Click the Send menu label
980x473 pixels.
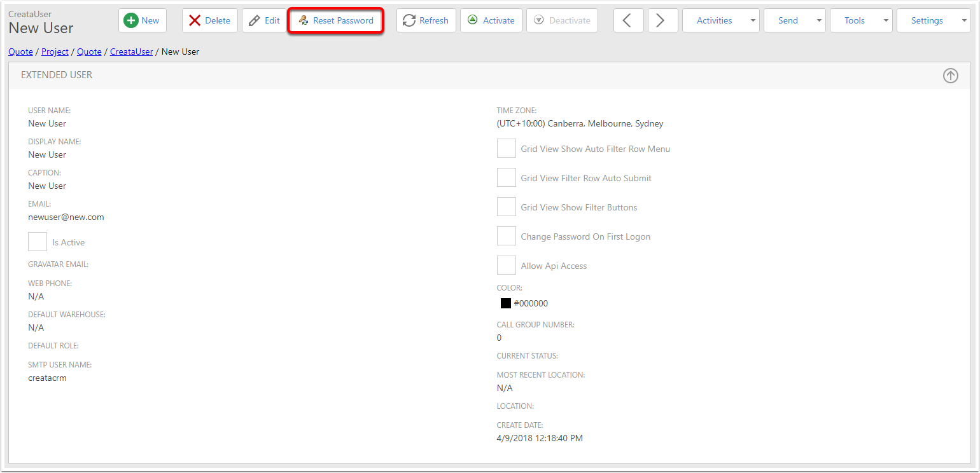pos(788,20)
